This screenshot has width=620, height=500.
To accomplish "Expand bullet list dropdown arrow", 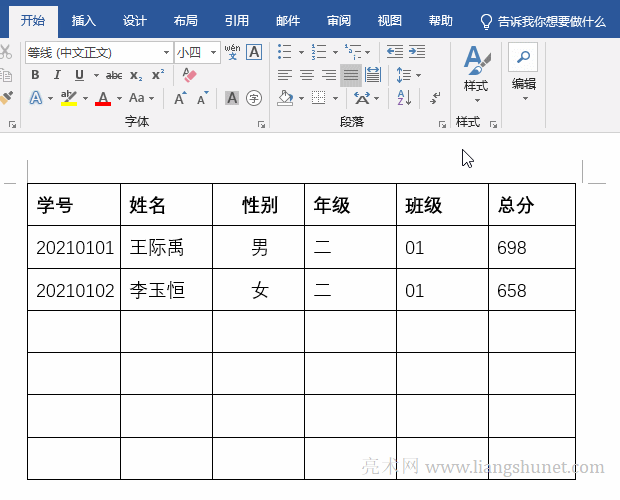I will [301, 52].
